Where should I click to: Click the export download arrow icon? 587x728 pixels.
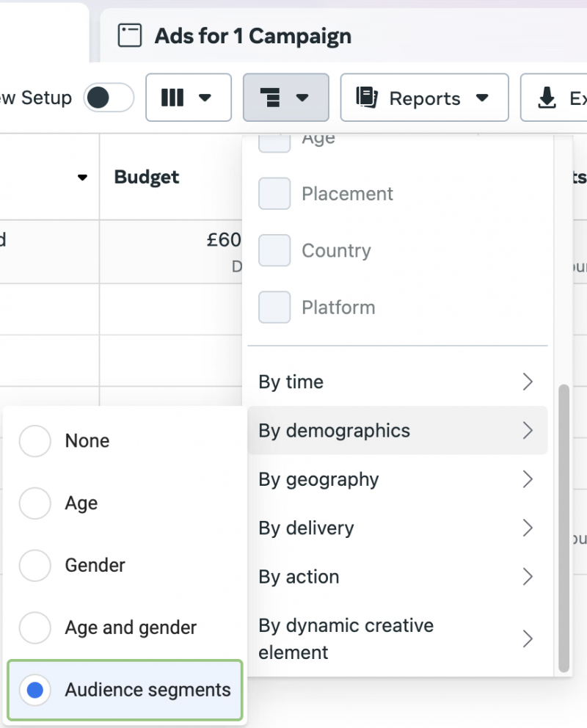click(547, 98)
